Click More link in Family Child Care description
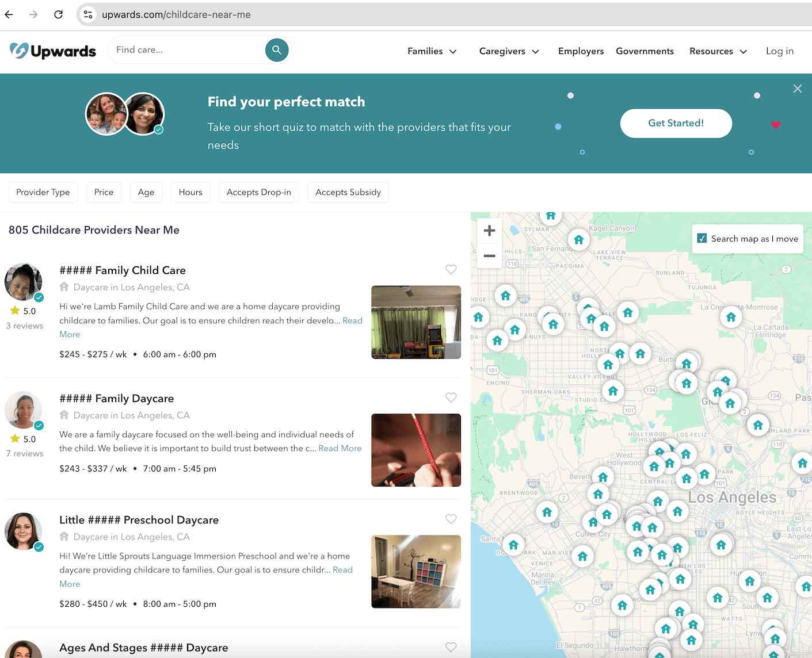Viewport: 812px width, 658px height. 70,335
